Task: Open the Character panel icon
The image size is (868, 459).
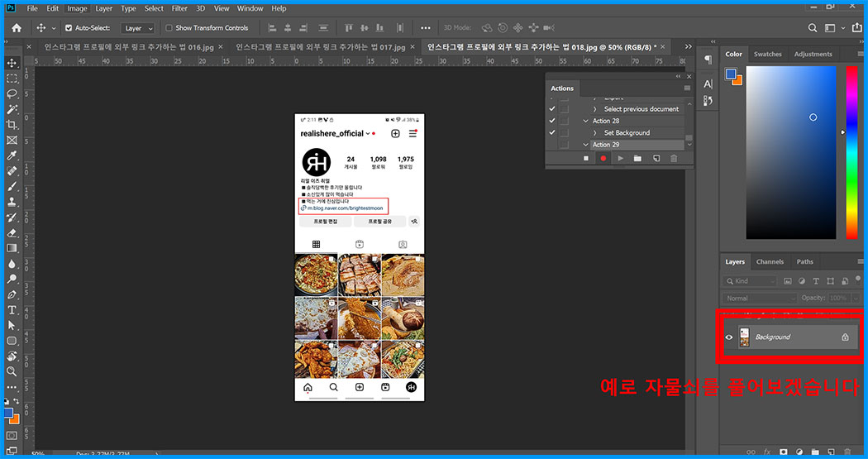Action: (708, 84)
